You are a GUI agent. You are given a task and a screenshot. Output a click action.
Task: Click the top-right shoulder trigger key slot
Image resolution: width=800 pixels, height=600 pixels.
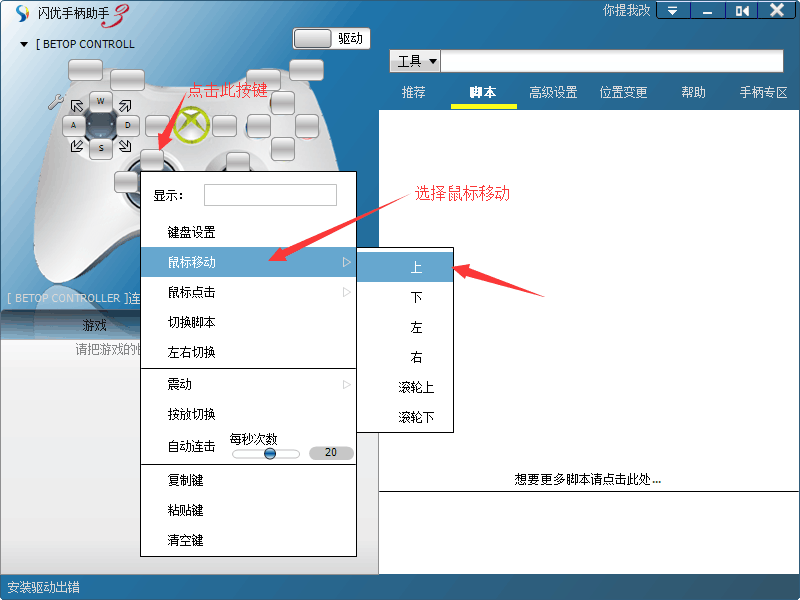point(306,70)
